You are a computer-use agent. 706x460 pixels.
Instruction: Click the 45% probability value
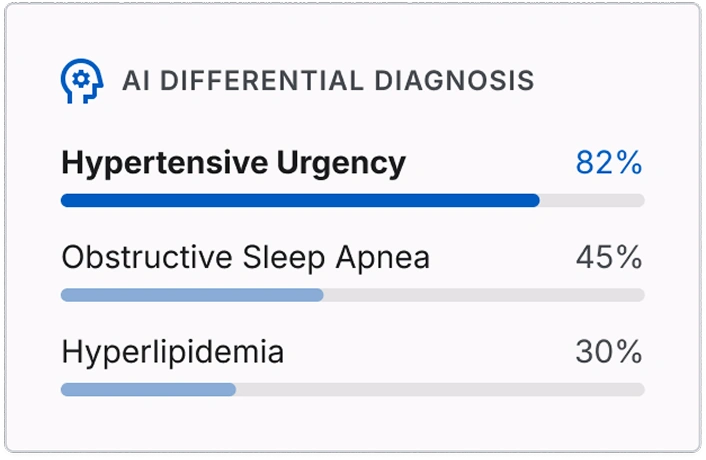click(x=609, y=257)
